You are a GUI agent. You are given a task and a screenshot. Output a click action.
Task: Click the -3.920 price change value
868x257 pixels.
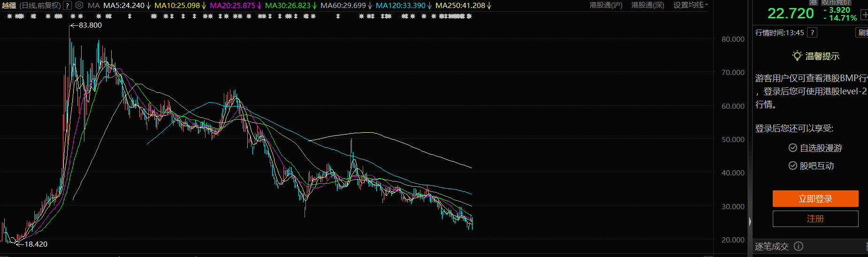tap(837, 10)
